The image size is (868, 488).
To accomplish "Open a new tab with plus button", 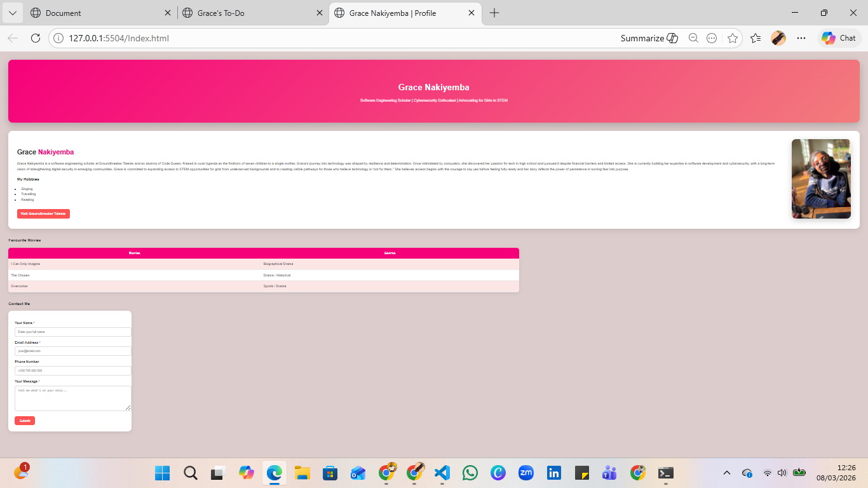I will click(494, 13).
